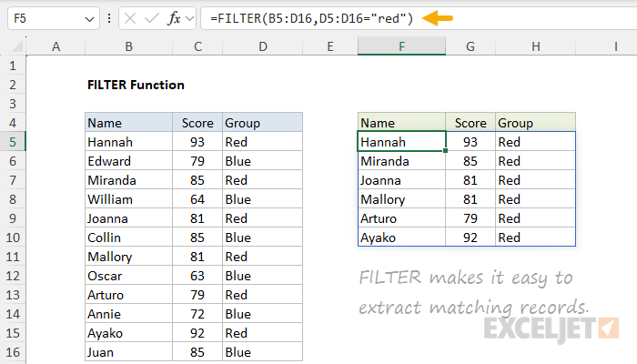Click into the formula bar FILTER formula

coord(311,18)
